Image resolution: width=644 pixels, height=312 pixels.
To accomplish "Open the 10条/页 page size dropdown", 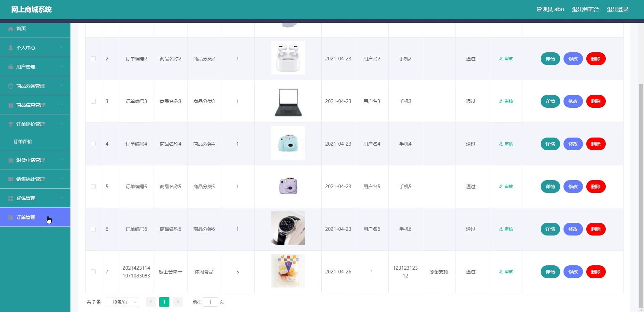I will [x=122, y=302].
